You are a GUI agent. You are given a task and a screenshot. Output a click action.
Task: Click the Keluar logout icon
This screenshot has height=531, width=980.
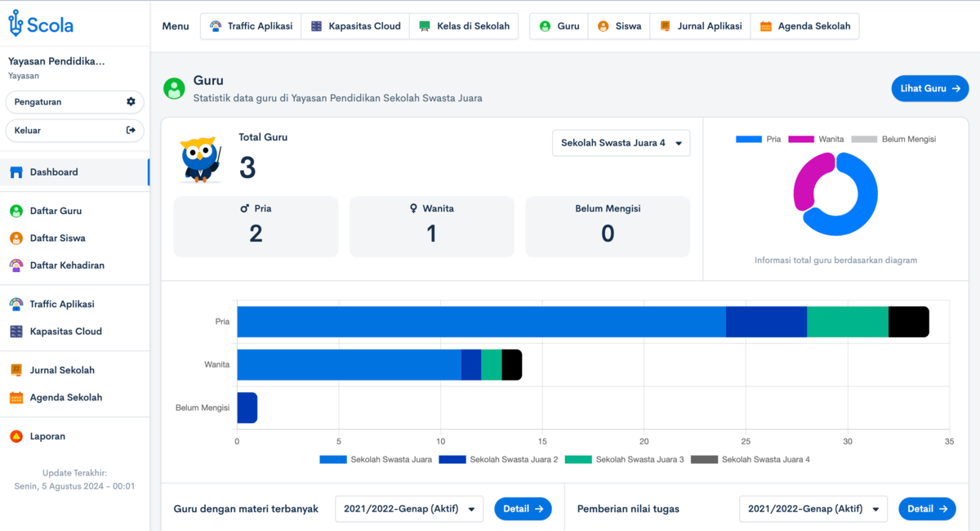pyautogui.click(x=131, y=131)
